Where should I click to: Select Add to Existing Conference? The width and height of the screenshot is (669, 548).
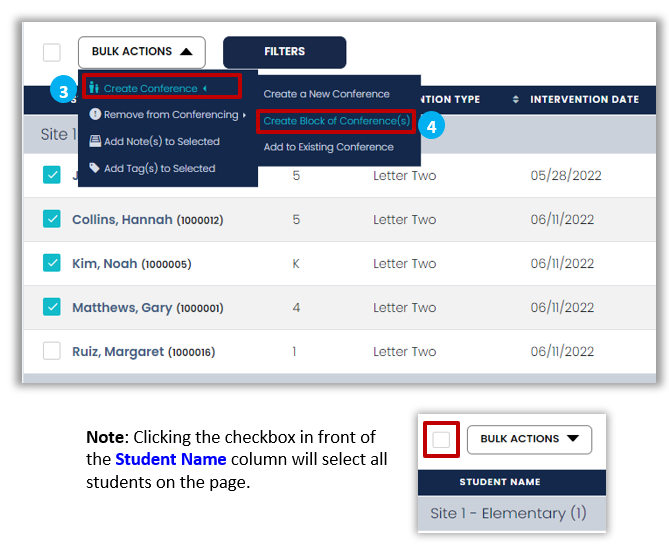[x=329, y=147]
